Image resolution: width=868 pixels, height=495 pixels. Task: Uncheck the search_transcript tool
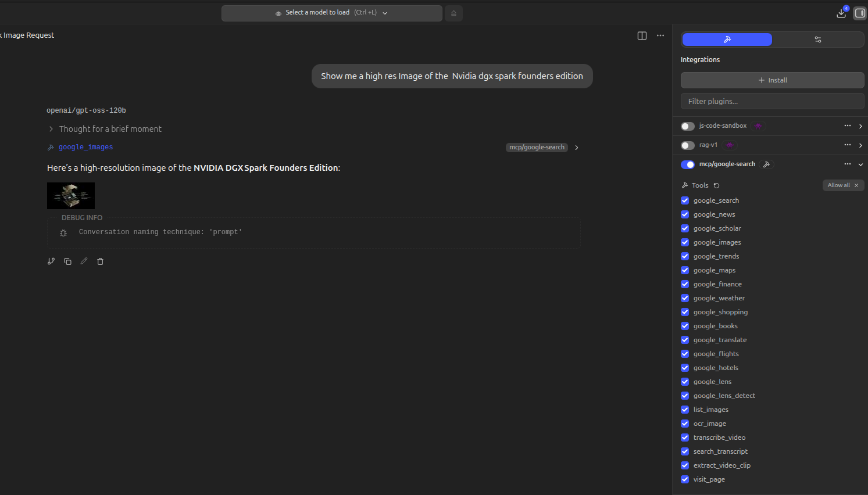[x=685, y=451]
